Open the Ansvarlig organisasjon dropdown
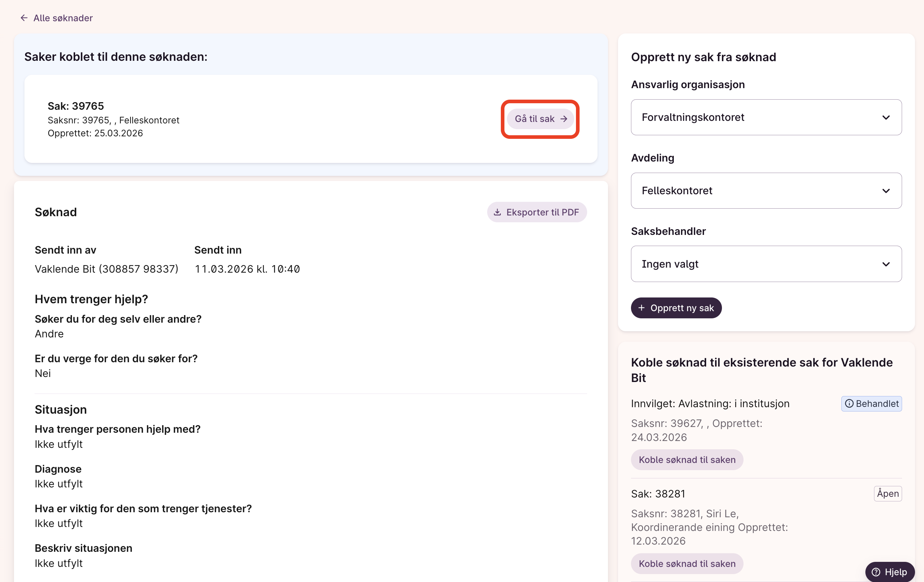This screenshot has height=582, width=924. coord(766,118)
